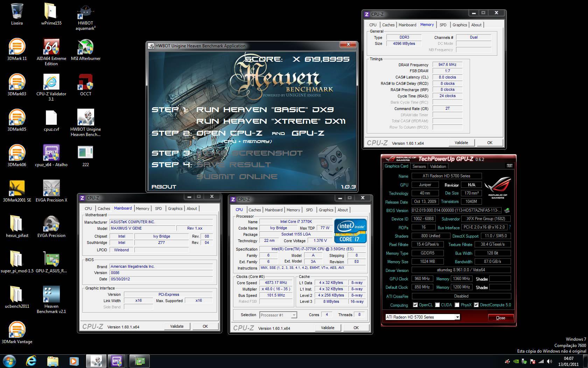Toggle the DirectCompute 5.0 checkbox
Viewport: 588px width, 368px height.
476,305
